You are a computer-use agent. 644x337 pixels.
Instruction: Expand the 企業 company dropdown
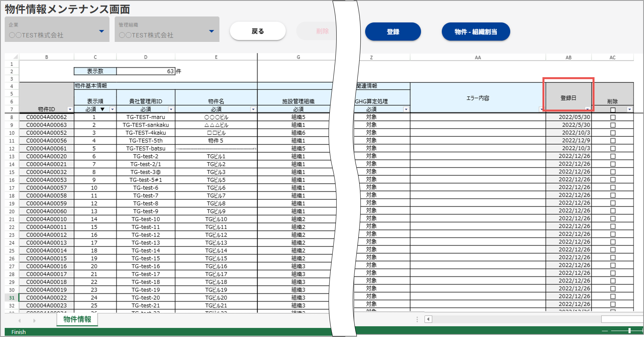102,31
